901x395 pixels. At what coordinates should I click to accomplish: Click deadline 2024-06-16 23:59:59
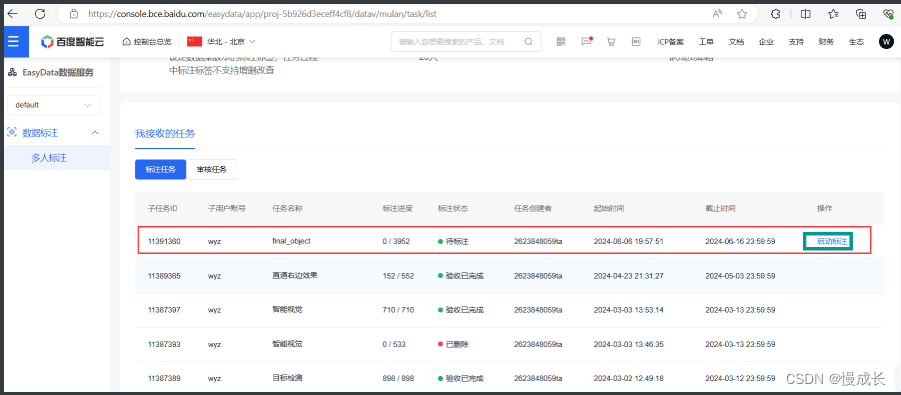pyautogui.click(x=741, y=241)
